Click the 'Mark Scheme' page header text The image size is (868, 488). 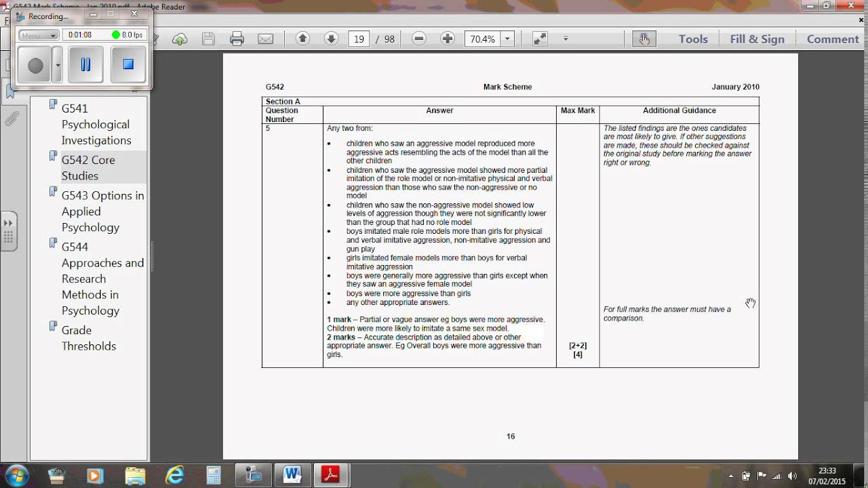(507, 87)
